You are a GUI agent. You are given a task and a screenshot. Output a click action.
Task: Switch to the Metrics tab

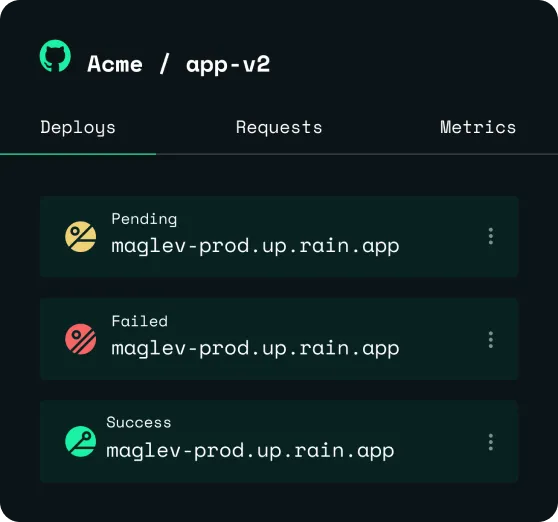478,127
